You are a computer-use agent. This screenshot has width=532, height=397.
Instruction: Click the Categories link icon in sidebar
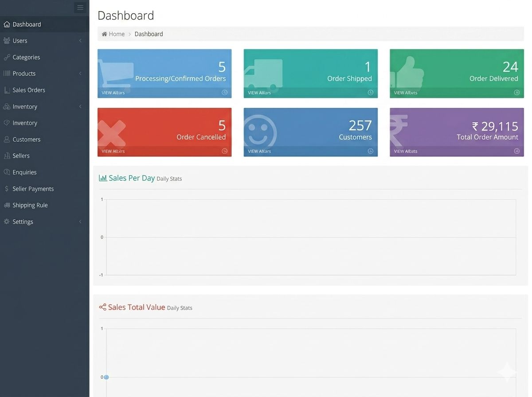coord(7,57)
